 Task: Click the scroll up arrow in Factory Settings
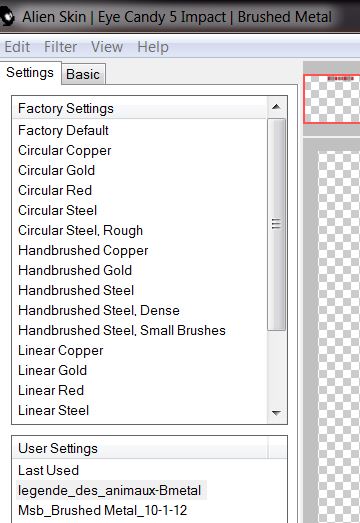click(276, 107)
